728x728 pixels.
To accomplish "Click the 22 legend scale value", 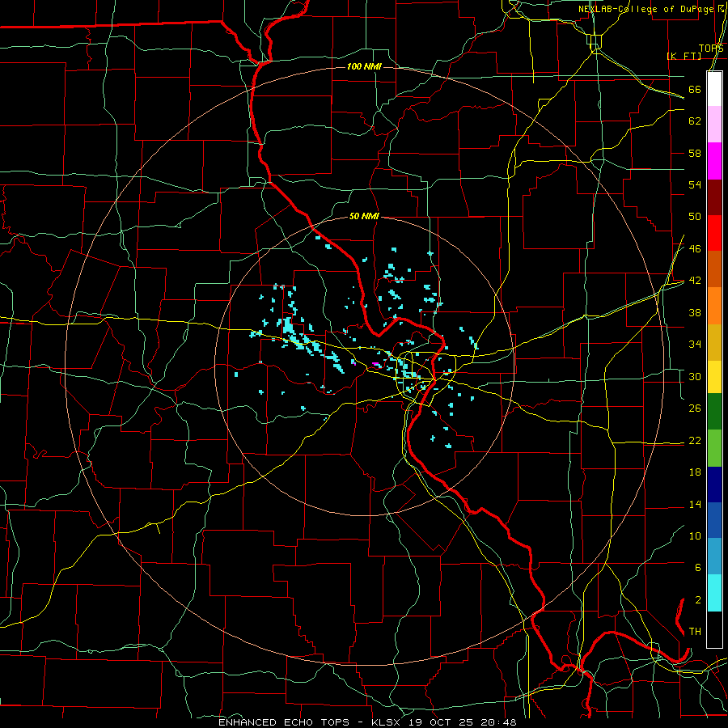I will (x=695, y=440).
